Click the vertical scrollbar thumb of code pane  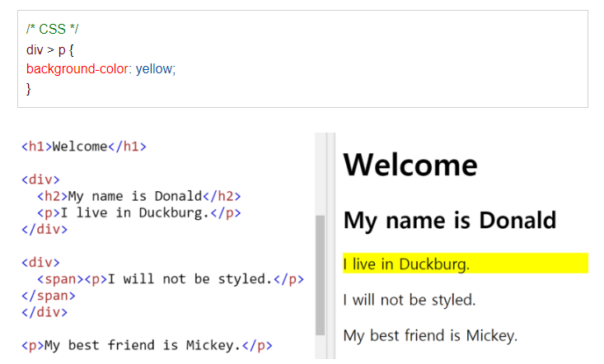coord(320,275)
